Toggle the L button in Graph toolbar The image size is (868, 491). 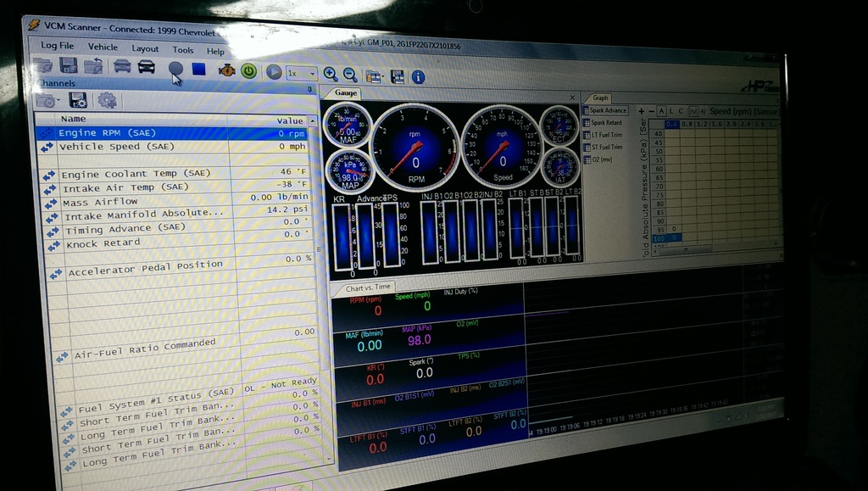coord(671,111)
